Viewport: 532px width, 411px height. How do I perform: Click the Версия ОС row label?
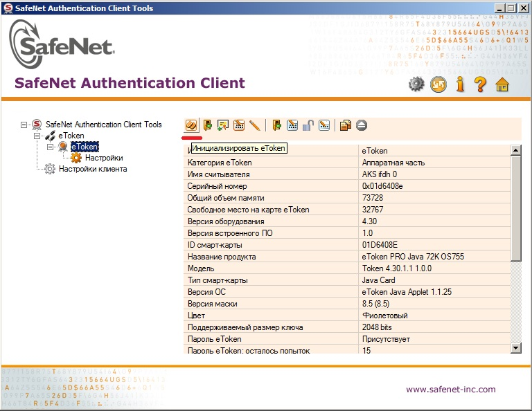[206, 292]
